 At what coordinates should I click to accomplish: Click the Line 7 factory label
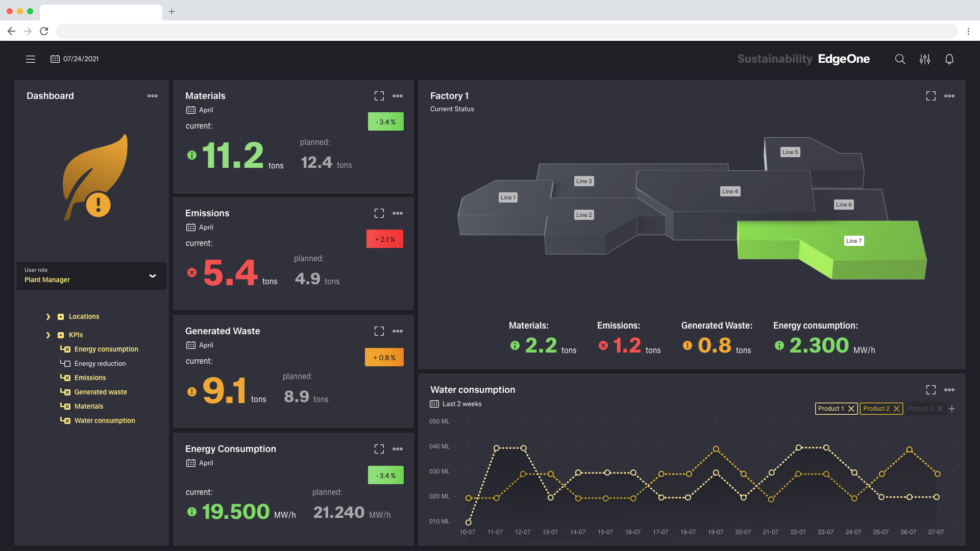(x=853, y=241)
